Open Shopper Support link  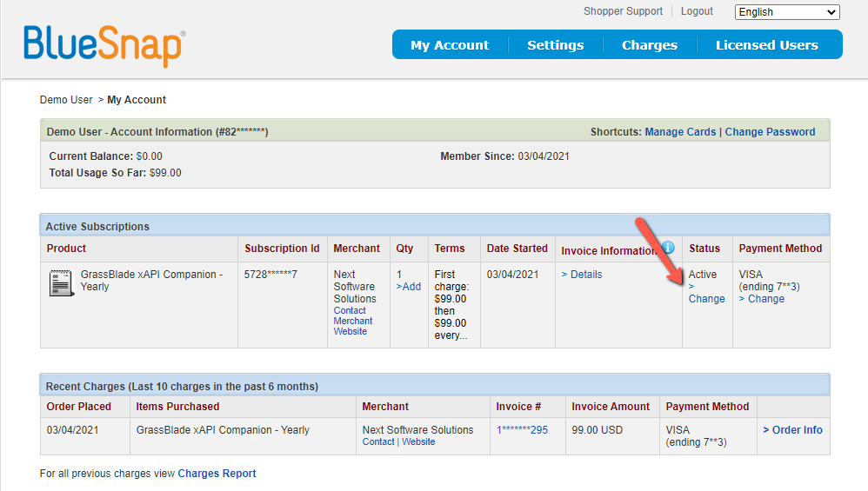pos(623,11)
